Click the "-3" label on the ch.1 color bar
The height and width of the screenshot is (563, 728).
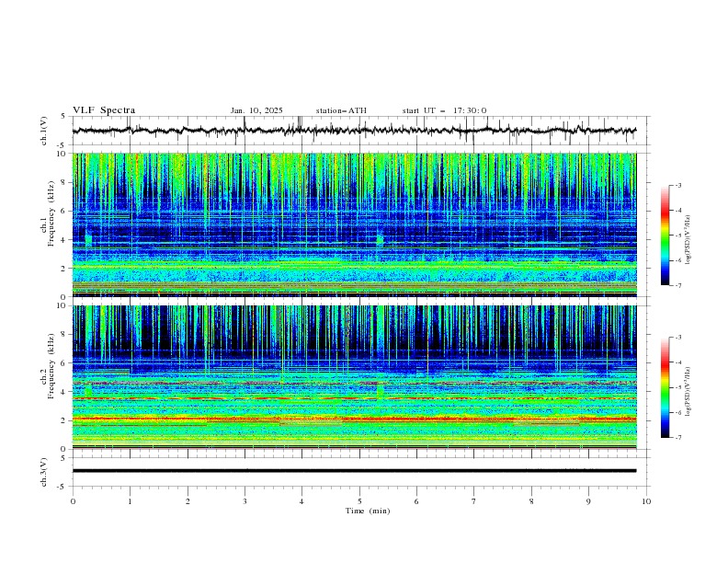pyautogui.click(x=678, y=185)
